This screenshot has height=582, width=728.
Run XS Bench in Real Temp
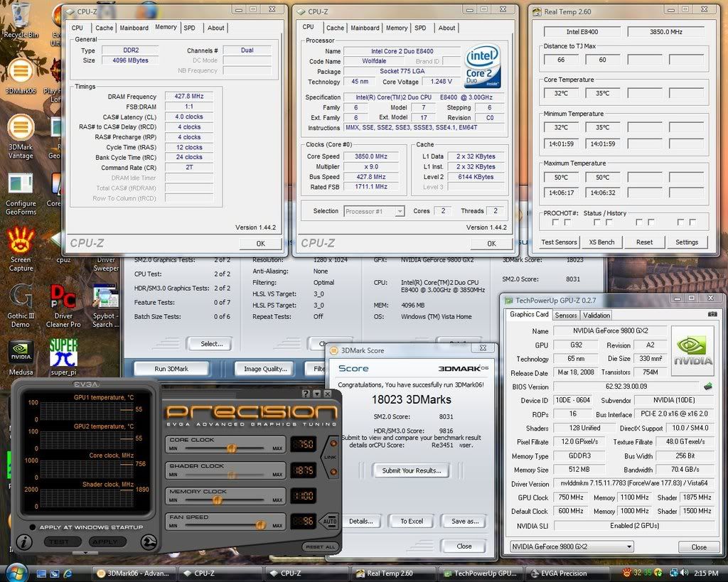tap(601, 242)
